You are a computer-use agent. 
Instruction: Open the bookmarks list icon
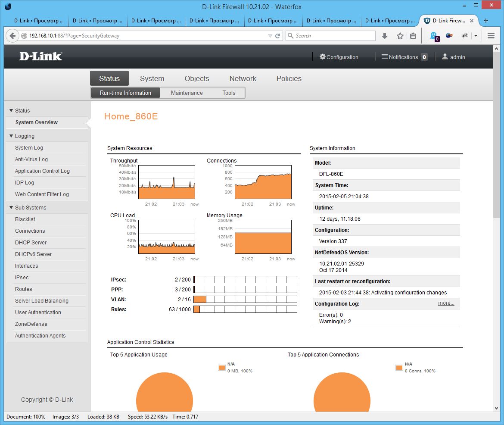click(x=413, y=36)
